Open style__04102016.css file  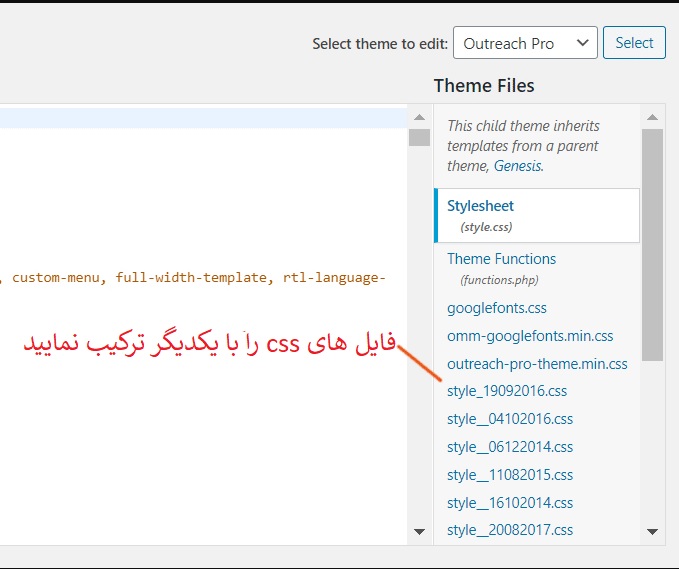(x=510, y=419)
